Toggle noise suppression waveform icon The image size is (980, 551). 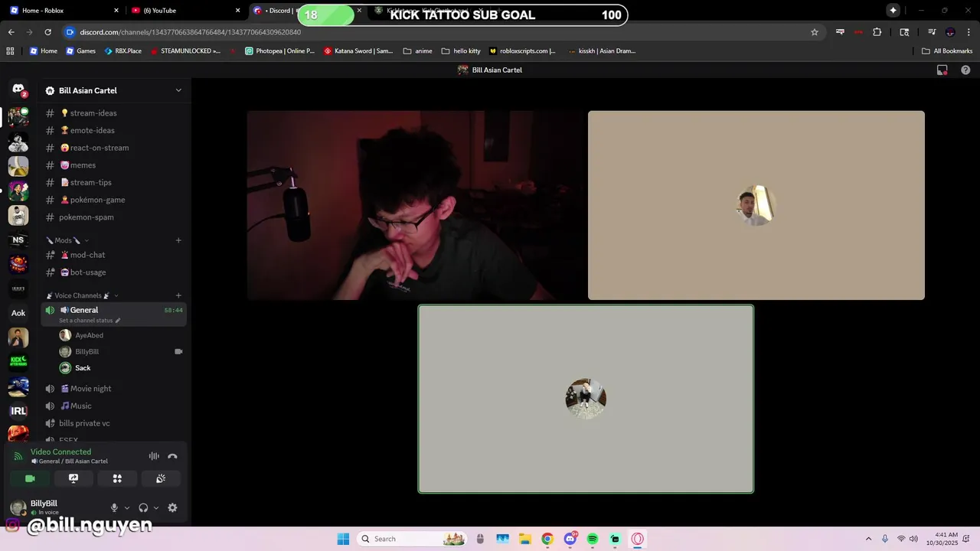coord(154,456)
